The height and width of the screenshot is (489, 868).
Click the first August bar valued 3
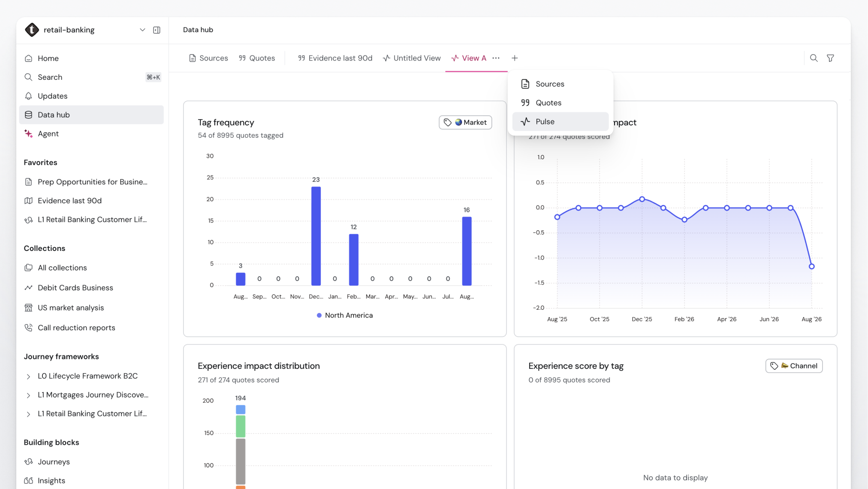point(241,279)
